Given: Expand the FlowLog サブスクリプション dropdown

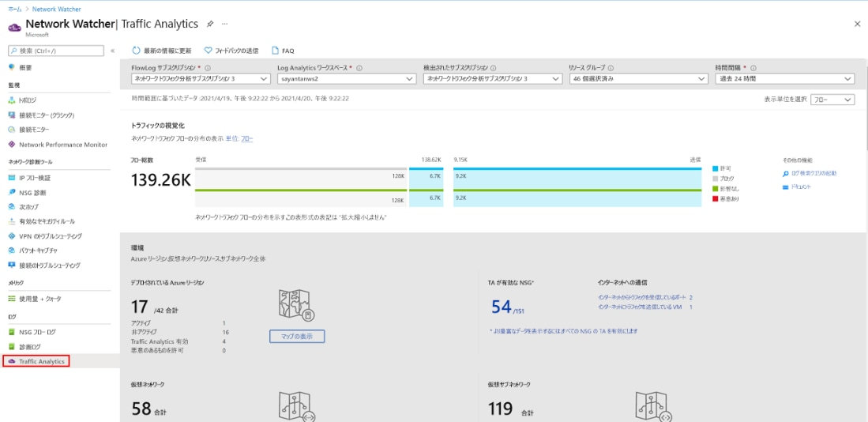Looking at the screenshot, I should click(x=201, y=79).
